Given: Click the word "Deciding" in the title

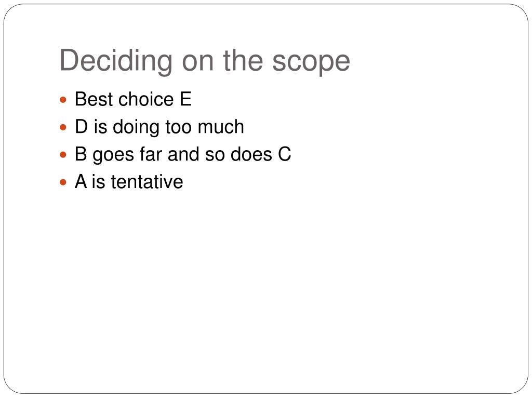Looking at the screenshot, I should tap(116, 61).
